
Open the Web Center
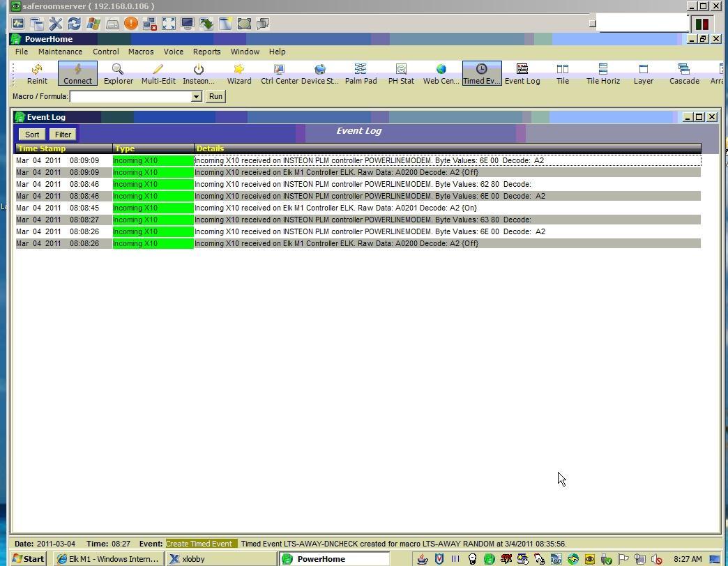[441, 74]
